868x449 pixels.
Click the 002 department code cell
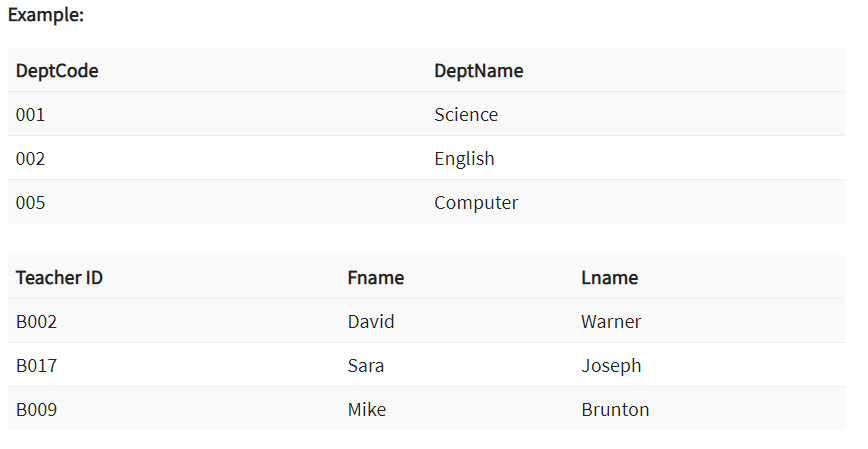(31, 159)
